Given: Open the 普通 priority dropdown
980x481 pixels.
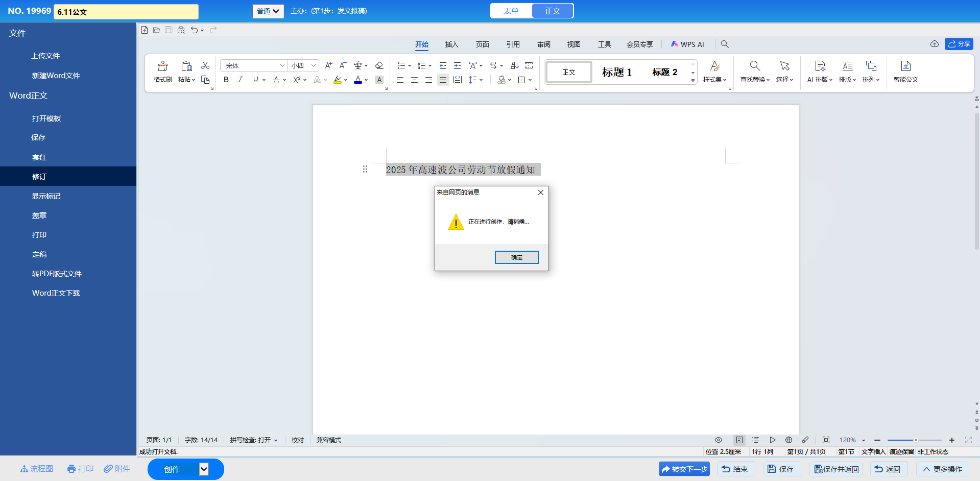Looking at the screenshot, I should pyautogui.click(x=268, y=11).
